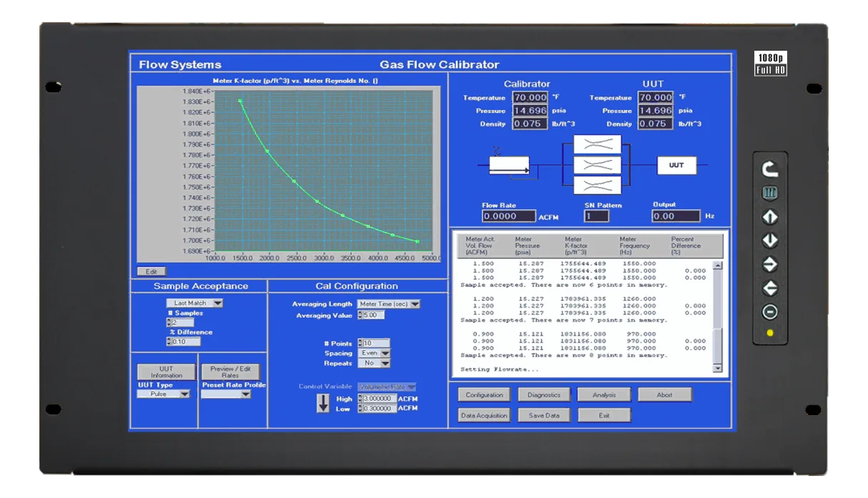Click 'There are now 8 points in memory' line
This screenshot has height=498, width=868.
pyautogui.click(x=598, y=355)
